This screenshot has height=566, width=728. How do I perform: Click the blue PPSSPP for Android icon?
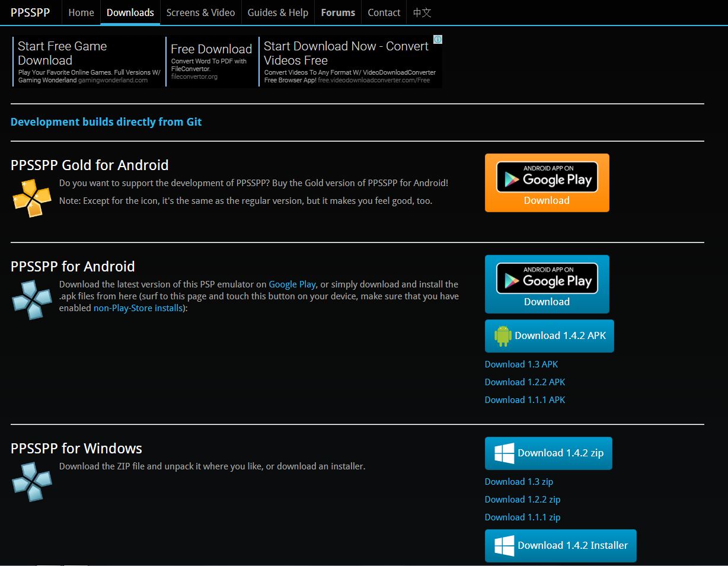pos(31,299)
